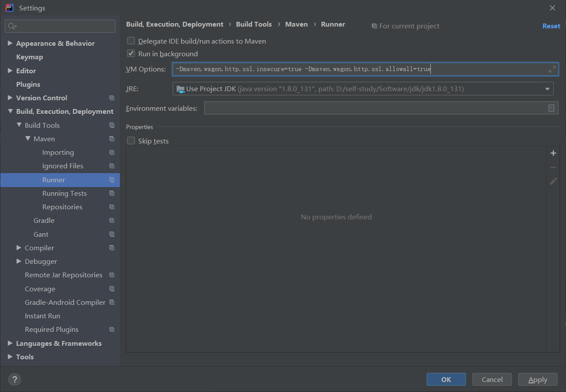
Task: Expand the Debugger node
Action: [x=19, y=261]
